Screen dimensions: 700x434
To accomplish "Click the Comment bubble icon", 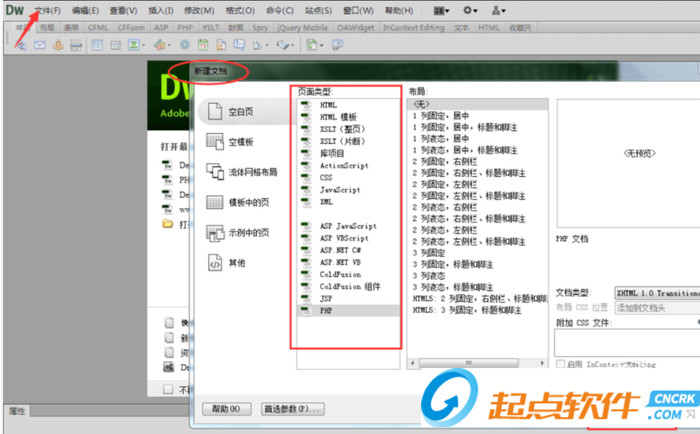I will pyautogui.click(x=239, y=45).
